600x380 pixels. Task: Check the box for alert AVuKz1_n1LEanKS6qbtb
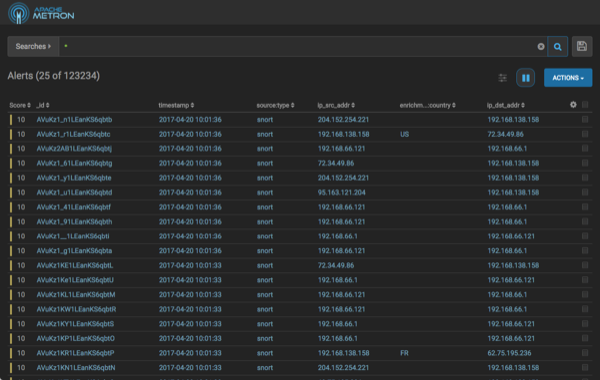coord(585,119)
